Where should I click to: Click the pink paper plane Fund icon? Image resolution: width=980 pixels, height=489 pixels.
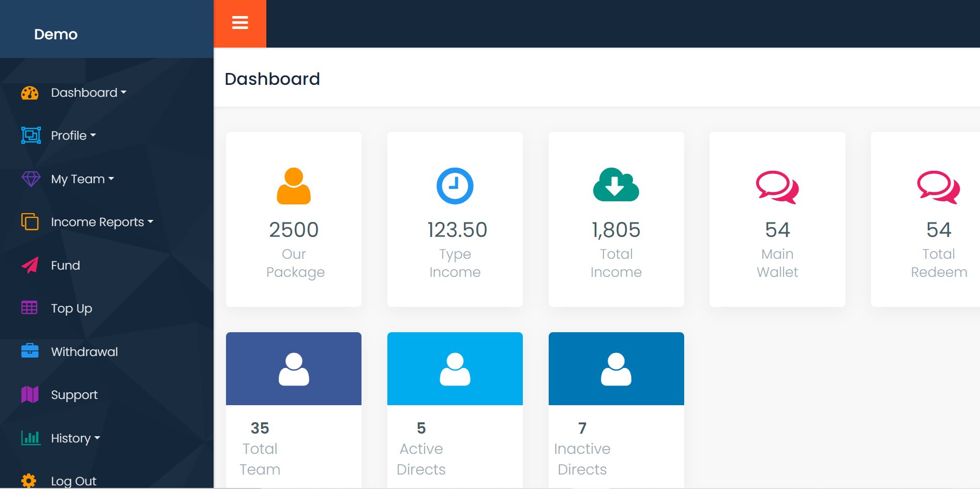(30, 265)
